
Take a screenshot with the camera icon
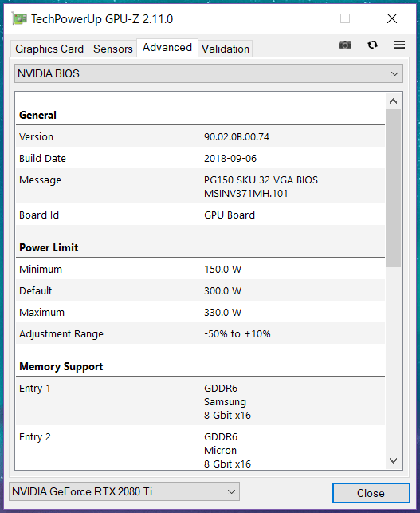click(x=345, y=45)
